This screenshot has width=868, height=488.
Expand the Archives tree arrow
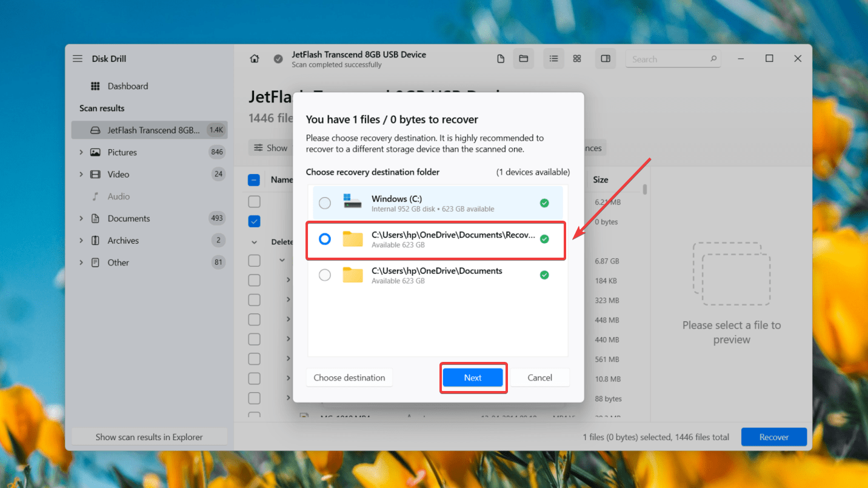click(81, 241)
